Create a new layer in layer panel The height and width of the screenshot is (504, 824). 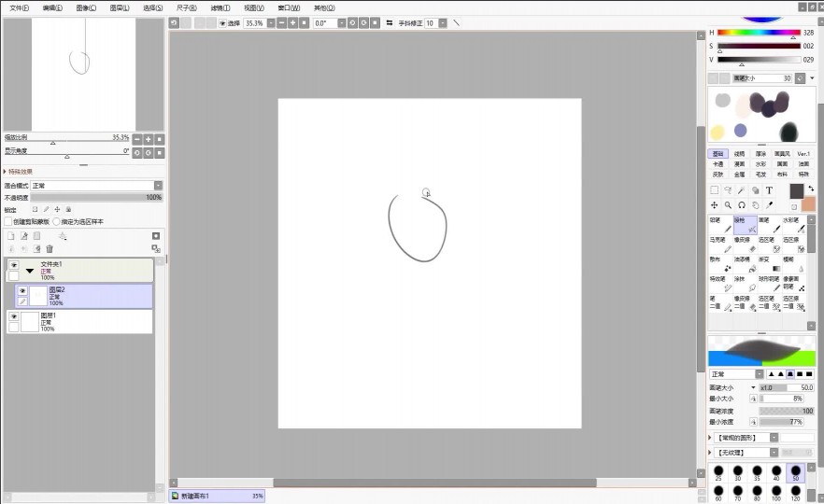tap(11, 236)
